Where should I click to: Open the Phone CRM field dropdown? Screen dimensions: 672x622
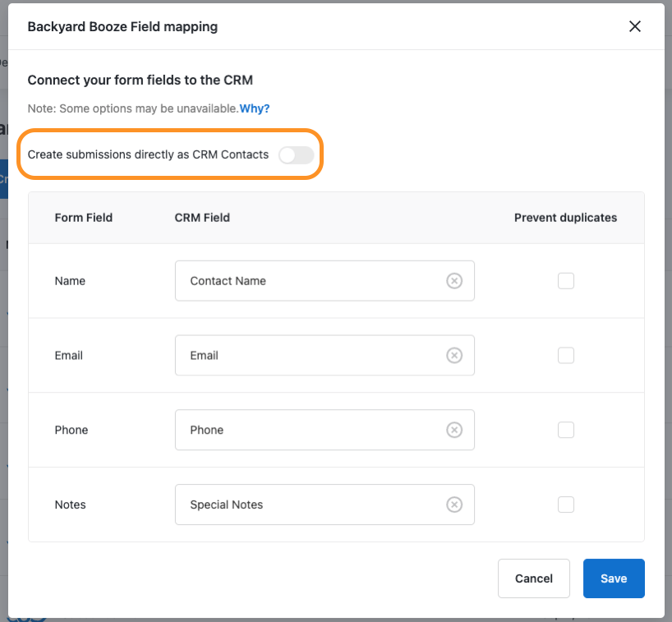(x=324, y=430)
